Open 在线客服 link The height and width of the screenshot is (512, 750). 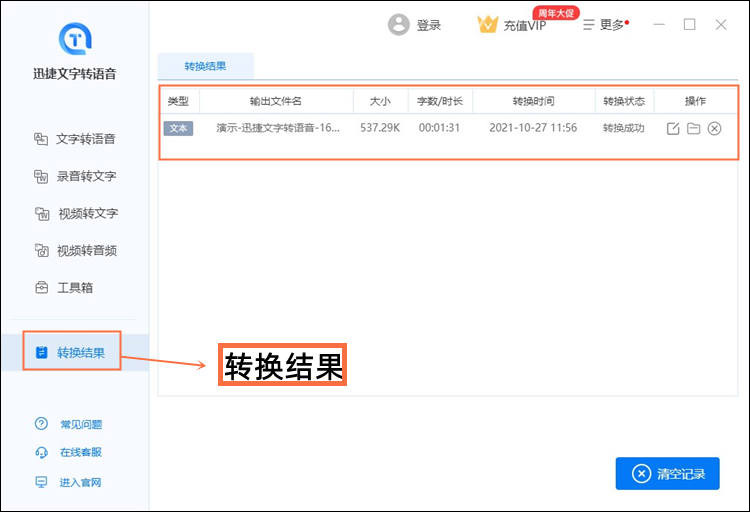[81, 452]
